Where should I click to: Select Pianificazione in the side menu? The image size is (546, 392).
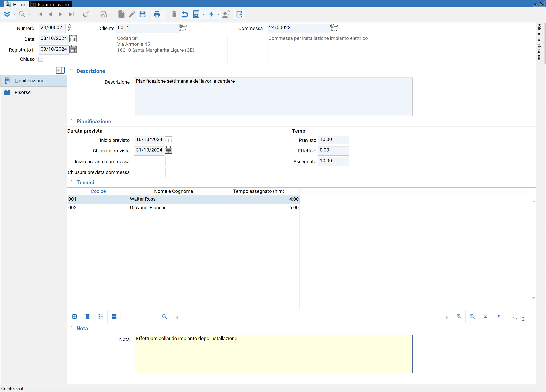(x=34, y=81)
